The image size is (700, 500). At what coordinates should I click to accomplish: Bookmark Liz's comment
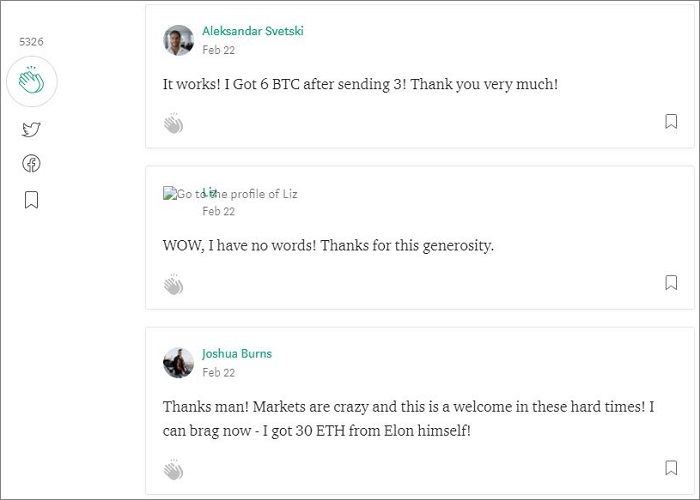[671, 283]
